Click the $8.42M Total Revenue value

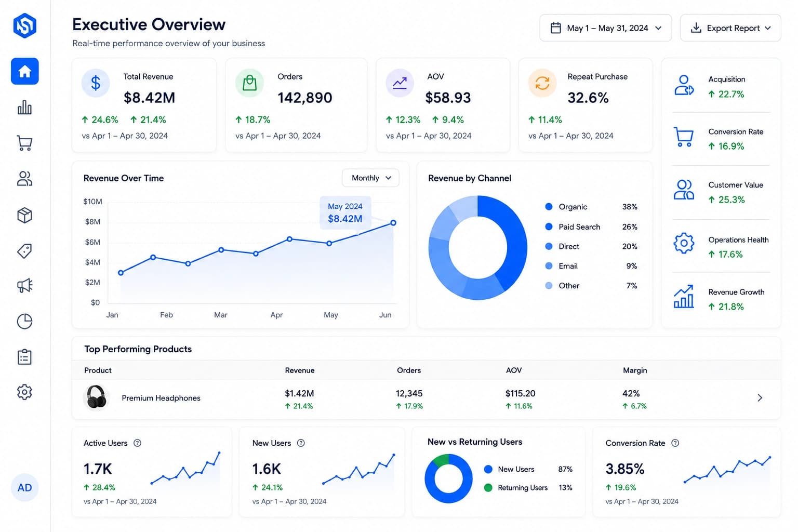[149, 98]
